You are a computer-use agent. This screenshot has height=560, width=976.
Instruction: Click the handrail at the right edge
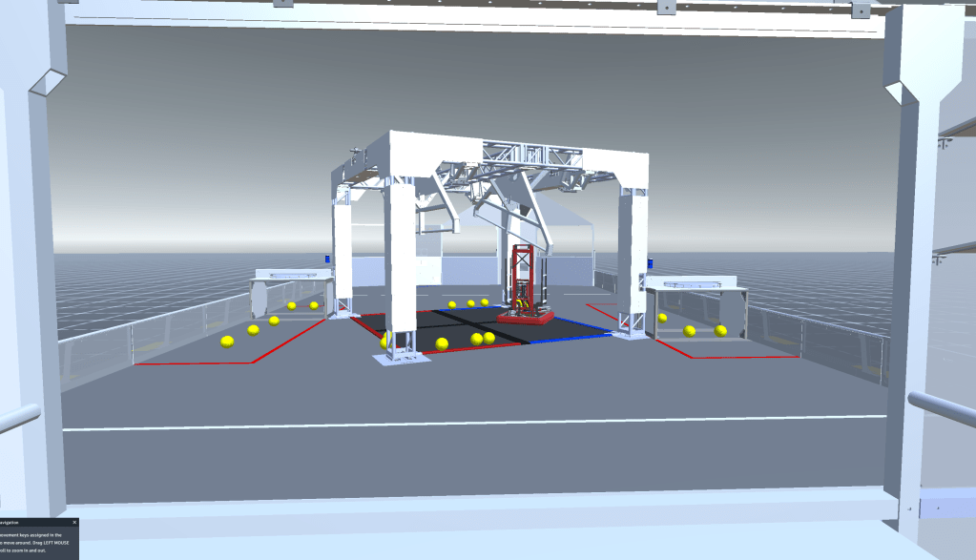tap(940, 408)
